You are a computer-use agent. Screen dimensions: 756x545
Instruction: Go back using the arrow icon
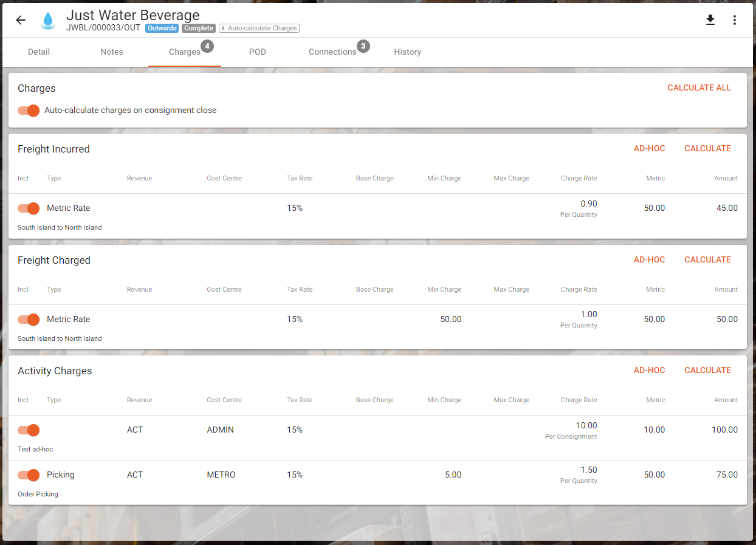(x=21, y=20)
